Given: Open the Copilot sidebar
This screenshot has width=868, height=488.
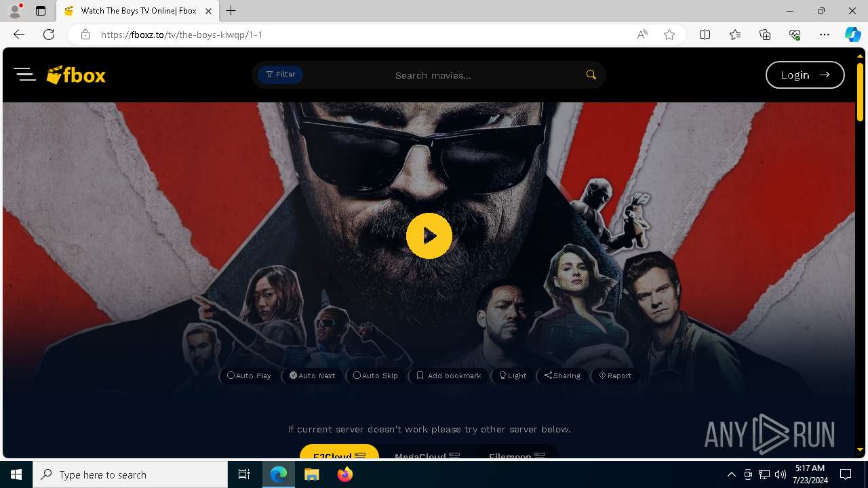Looking at the screenshot, I should click(852, 35).
